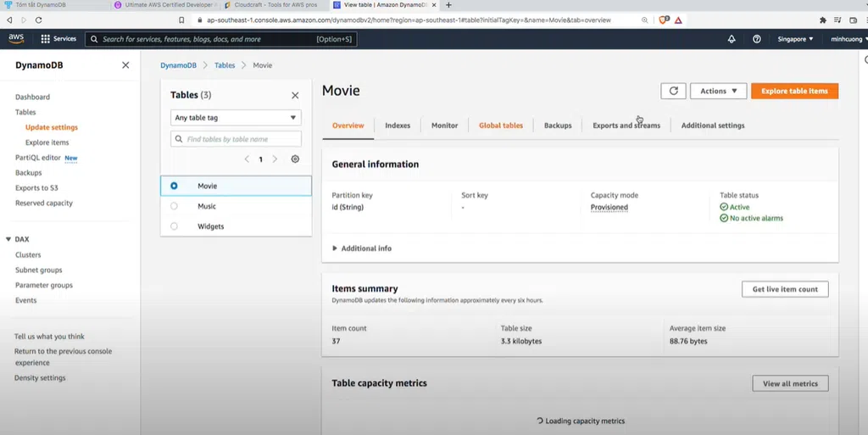The image size is (868, 435).
Task: Open Reserved capacity in sidebar
Action: click(44, 204)
